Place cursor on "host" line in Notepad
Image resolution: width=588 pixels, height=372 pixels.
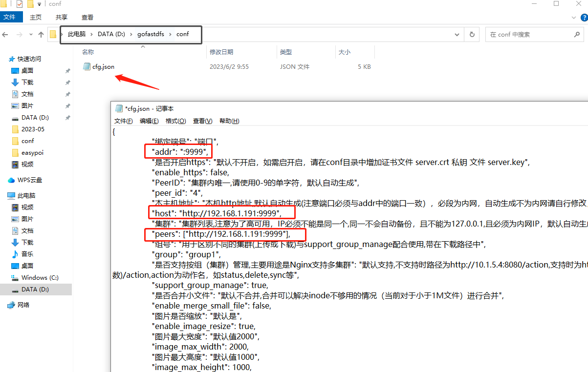click(x=217, y=213)
